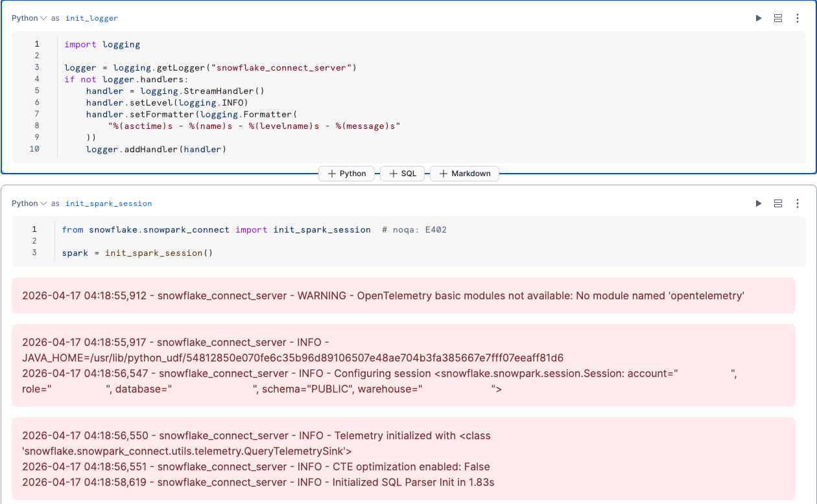Add a new Python cell
The height and width of the screenshot is (504, 817).
tap(346, 174)
